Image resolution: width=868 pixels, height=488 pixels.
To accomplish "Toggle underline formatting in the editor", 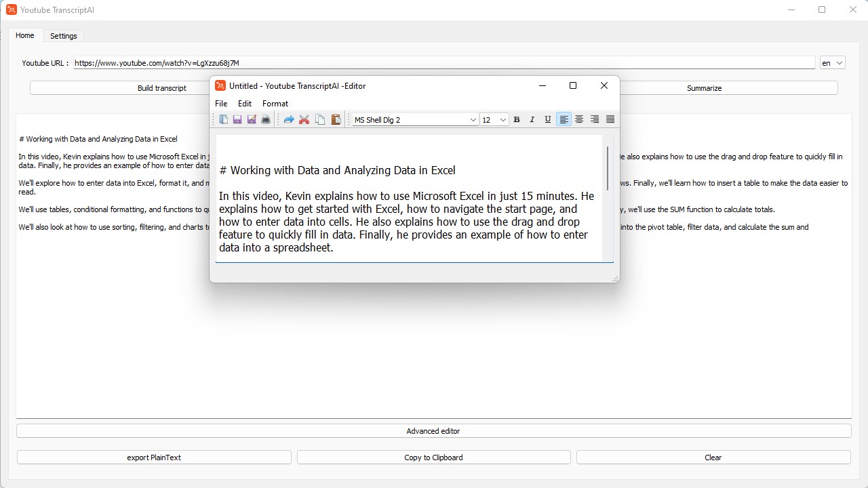I will click(548, 120).
